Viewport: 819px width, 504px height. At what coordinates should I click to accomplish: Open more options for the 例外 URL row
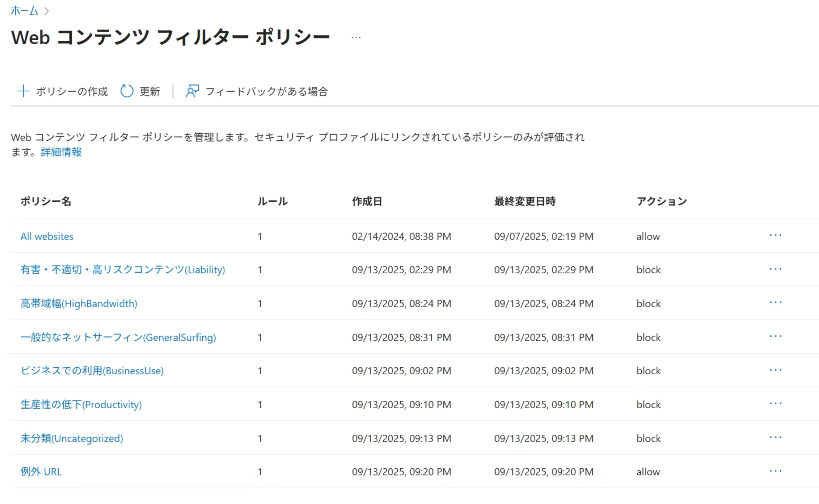(x=776, y=471)
